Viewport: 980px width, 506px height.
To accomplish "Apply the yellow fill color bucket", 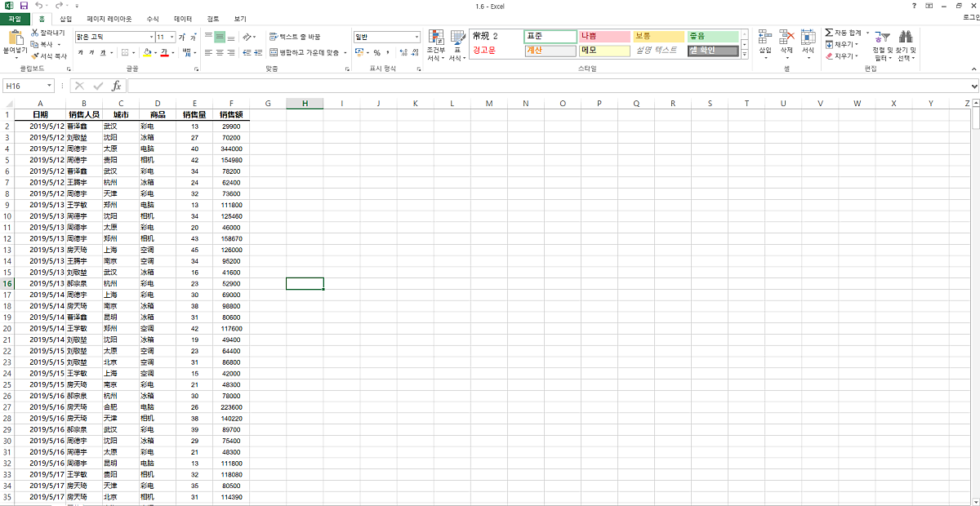I will point(147,52).
